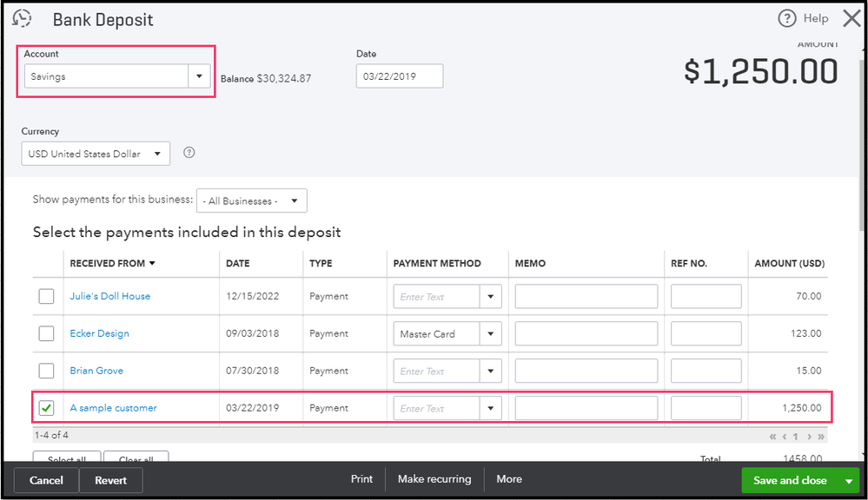Close the Bank Deposit window
The width and height of the screenshot is (868, 500).
(x=852, y=18)
